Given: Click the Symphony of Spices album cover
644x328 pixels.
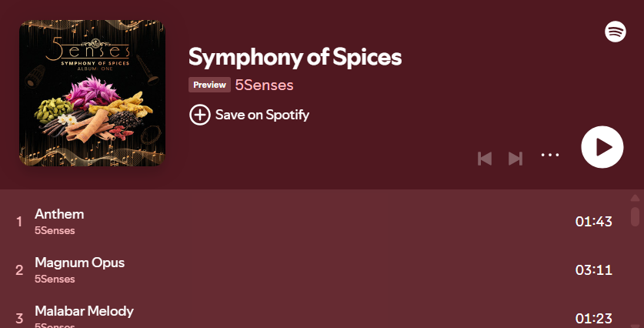Looking at the screenshot, I should pos(92,93).
